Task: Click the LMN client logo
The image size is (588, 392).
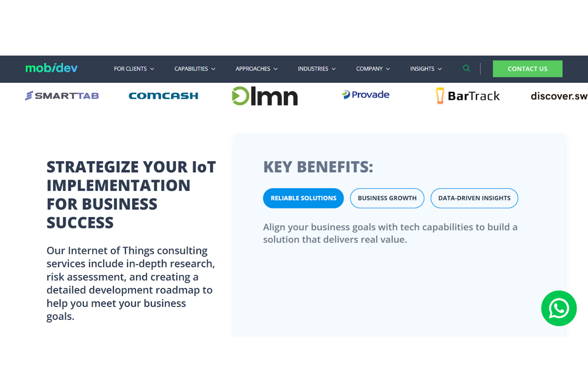Action: pos(265,96)
